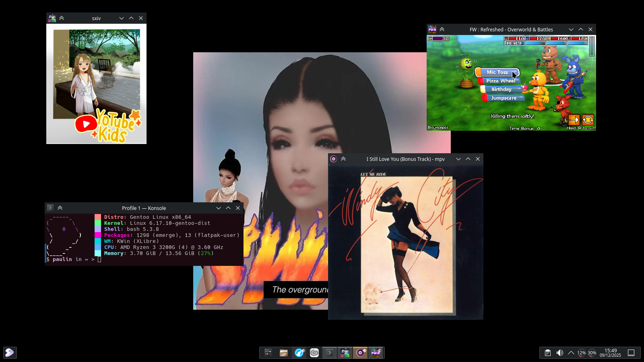Choose the Mic Toss attack
Image resolution: width=644 pixels, height=362 pixels.
click(x=497, y=72)
